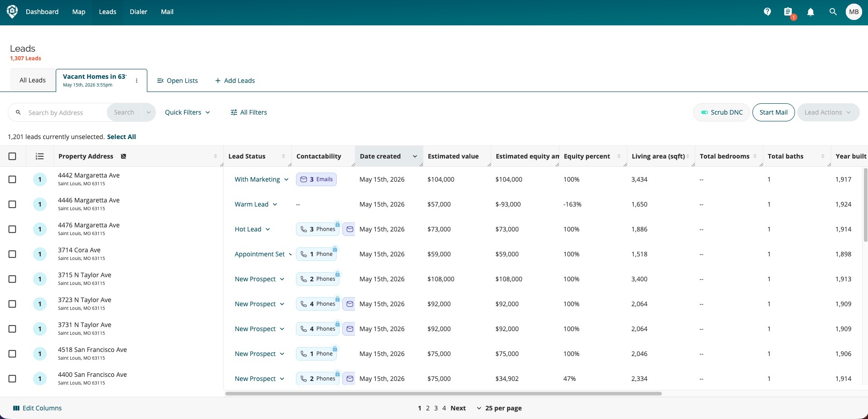Click the email icon for 4400 San Francisco Ave
The height and width of the screenshot is (419, 868).
349,379
